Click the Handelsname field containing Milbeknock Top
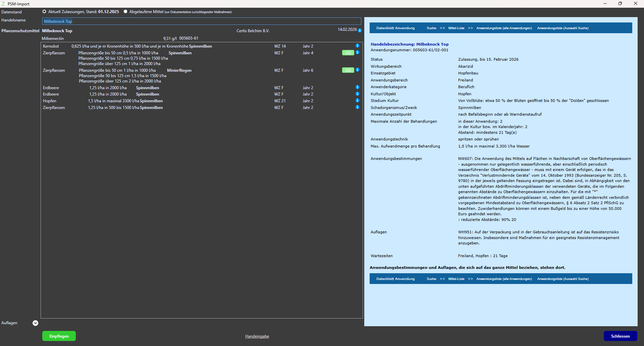644x346 pixels. 201,21
